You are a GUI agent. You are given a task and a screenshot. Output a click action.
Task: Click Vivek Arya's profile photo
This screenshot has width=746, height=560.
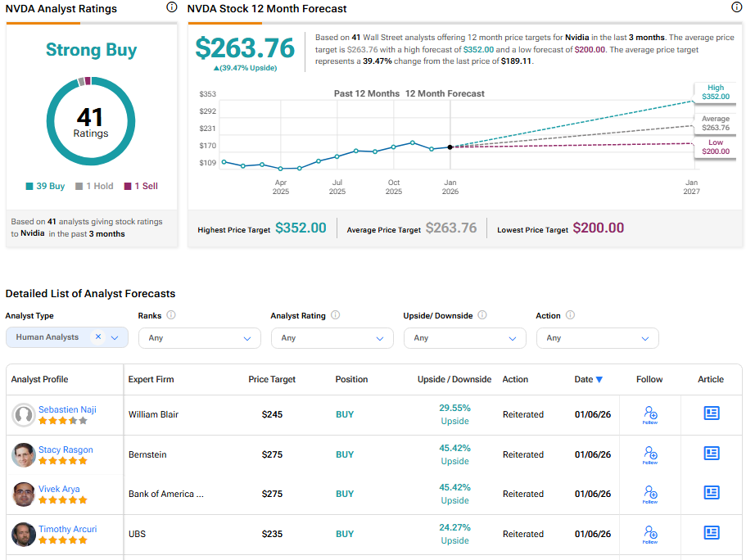pos(24,495)
